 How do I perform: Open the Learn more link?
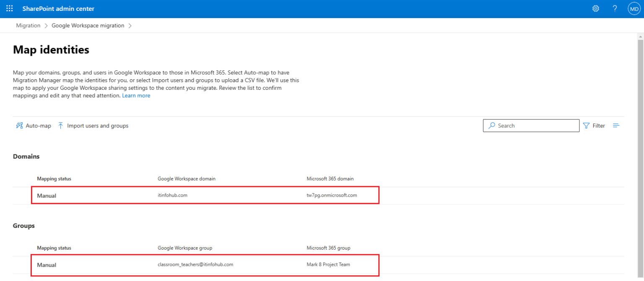click(136, 95)
